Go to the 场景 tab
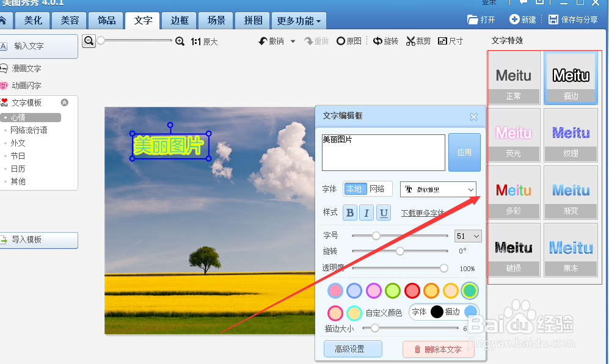 (x=216, y=21)
